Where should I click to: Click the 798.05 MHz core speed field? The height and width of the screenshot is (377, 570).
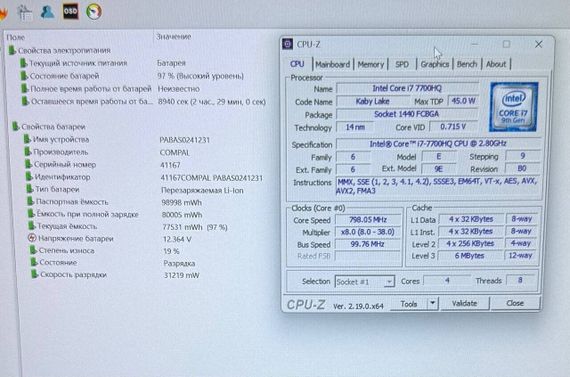(368, 220)
